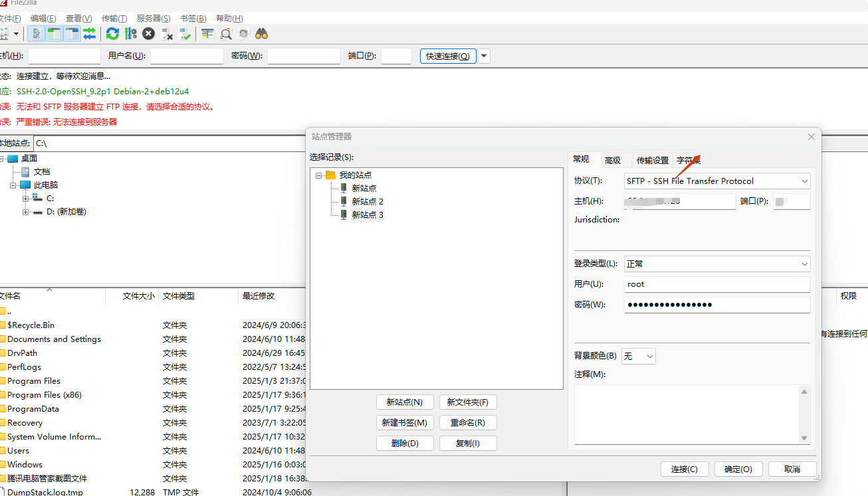The image size is (868, 496).
Task: Click the 用户(U) field containing root
Action: tap(717, 284)
